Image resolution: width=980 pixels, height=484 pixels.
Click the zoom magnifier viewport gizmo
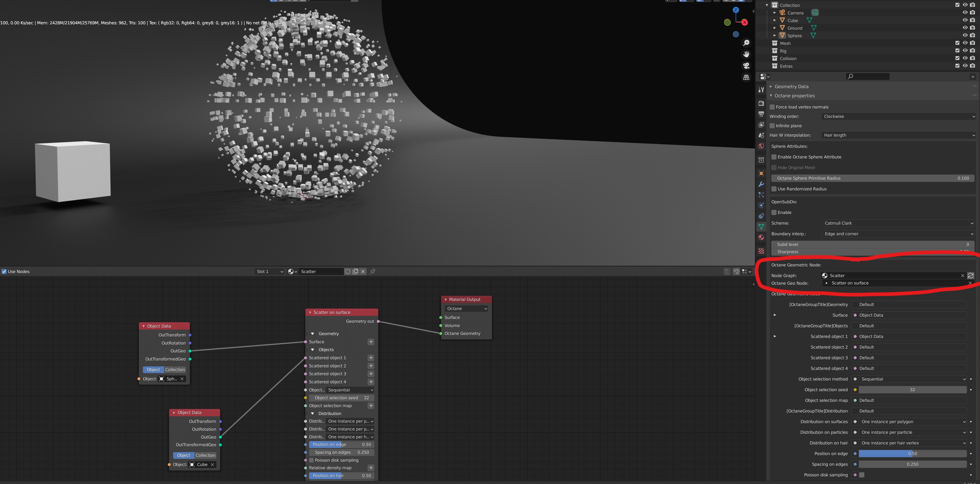746,43
